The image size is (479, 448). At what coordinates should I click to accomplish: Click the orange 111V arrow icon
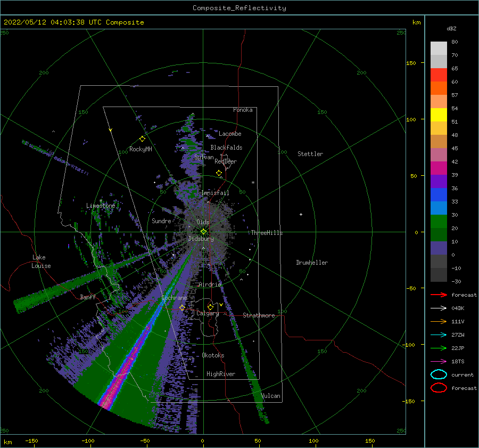click(x=439, y=321)
